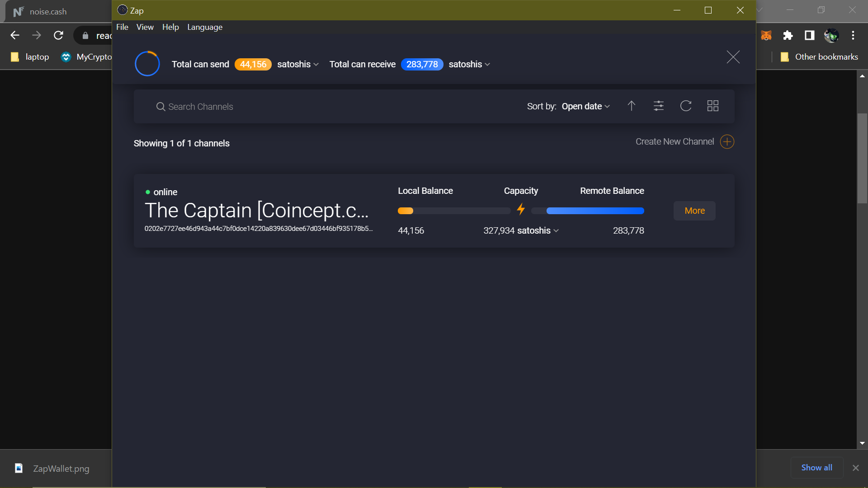Viewport: 868px width, 488px height.
Task: Maximize the Zap window
Action: (708, 10)
